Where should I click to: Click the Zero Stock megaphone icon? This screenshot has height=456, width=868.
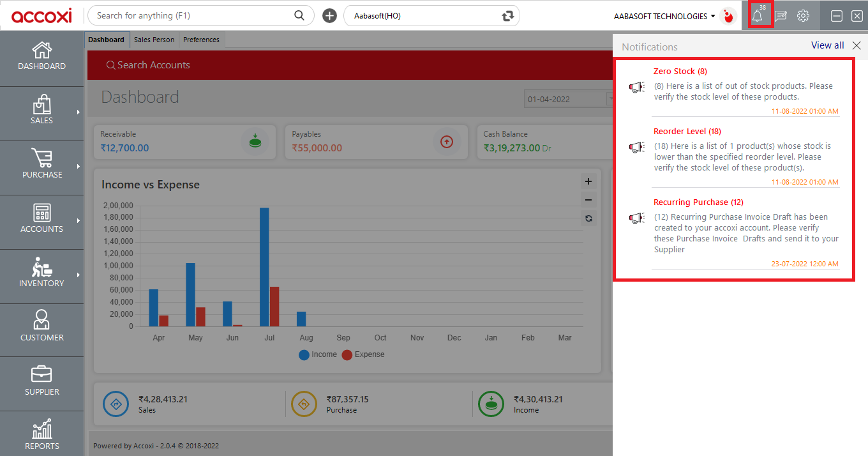click(x=636, y=87)
